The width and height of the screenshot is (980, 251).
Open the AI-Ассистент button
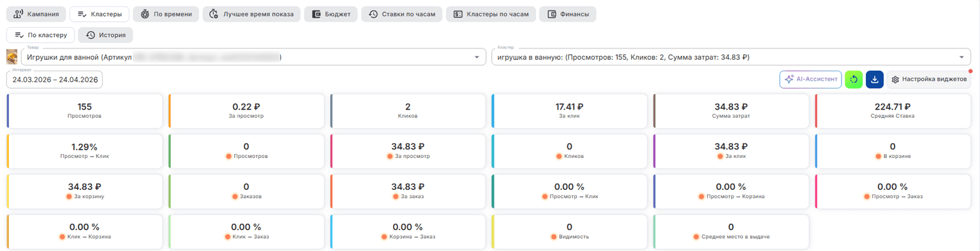pos(810,80)
